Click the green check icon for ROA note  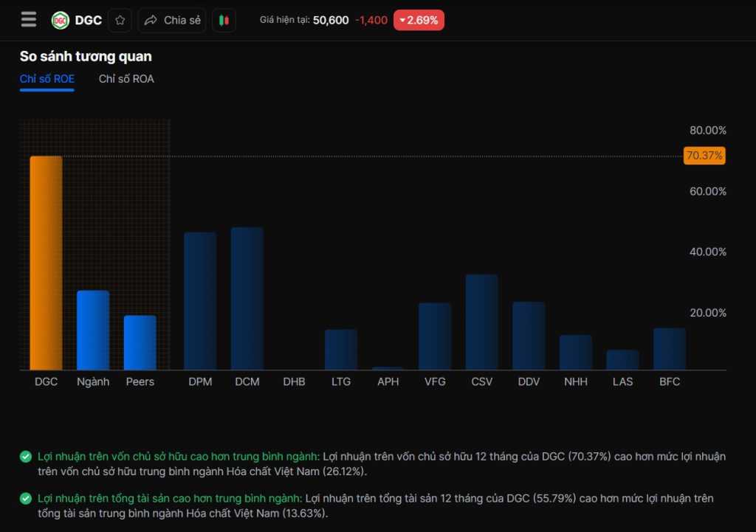tap(26, 499)
